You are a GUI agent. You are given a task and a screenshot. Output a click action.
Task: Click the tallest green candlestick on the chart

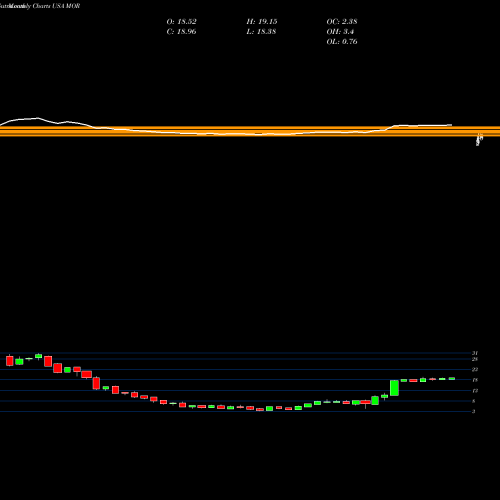pyautogui.click(x=394, y=388)
